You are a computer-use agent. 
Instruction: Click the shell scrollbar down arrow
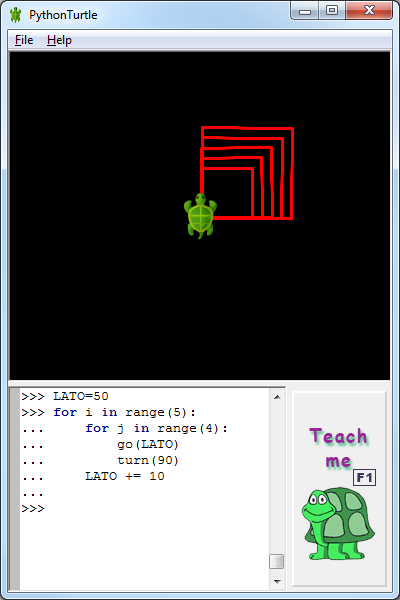click(x=277, y=582)
